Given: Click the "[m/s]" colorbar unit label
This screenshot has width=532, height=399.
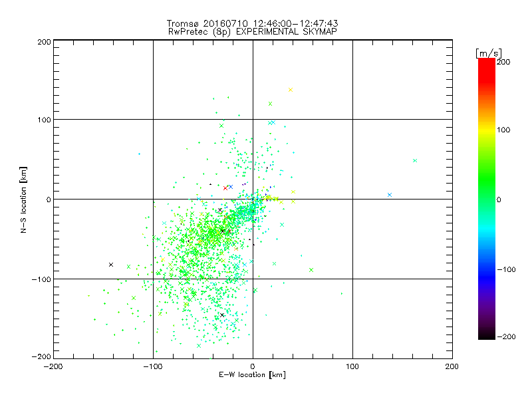Looking at the screenshot, I should pos(488,53).
